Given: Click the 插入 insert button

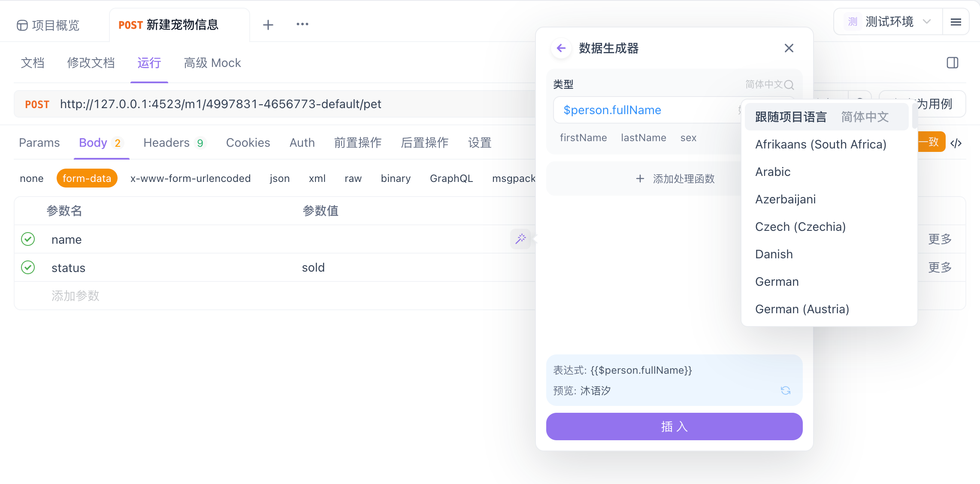Looking at the screenshot, I should click(674, 427).
